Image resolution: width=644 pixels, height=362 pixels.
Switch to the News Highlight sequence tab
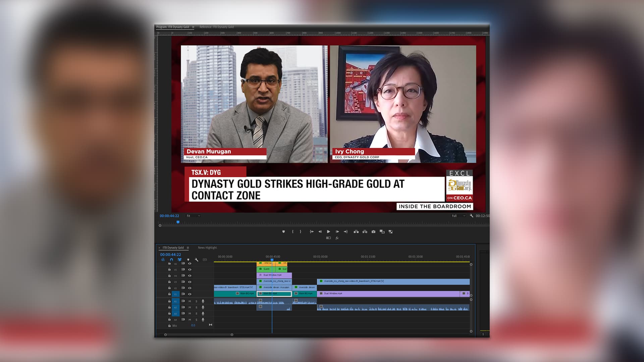click(207, 248)
